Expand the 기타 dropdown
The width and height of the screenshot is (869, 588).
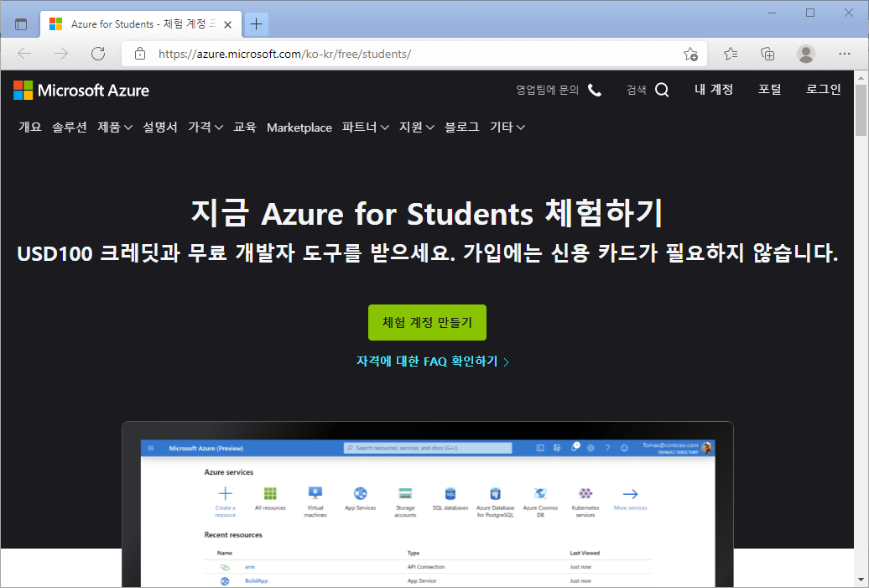[x=507, y=127]
